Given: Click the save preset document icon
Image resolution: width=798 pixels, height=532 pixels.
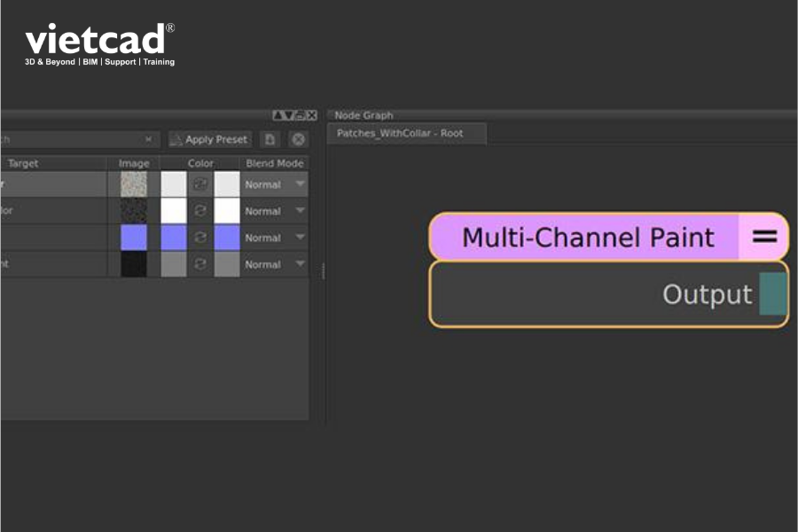Looking at the screenshot, I should click(x=270, y=139).
